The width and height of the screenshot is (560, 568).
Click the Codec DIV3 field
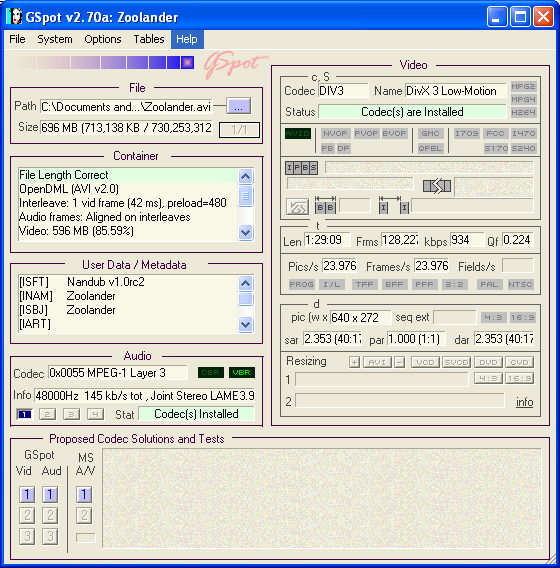click(343, 91)
